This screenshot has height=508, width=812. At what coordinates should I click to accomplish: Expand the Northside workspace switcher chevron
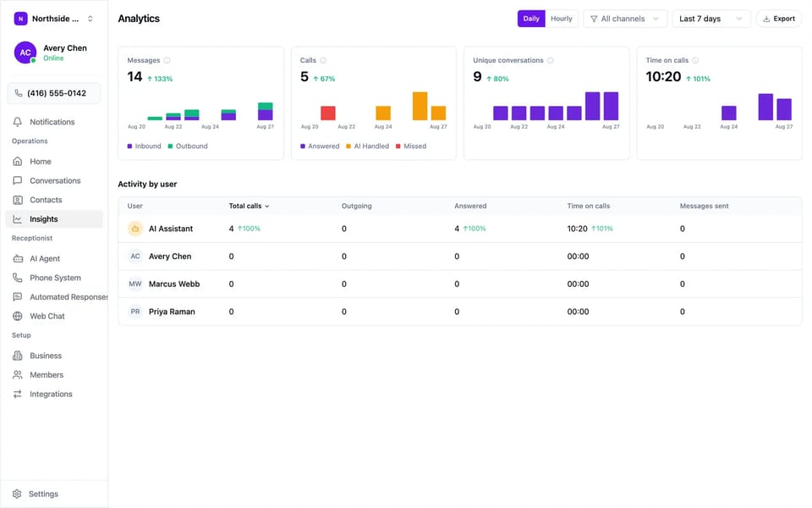point(91,19)
